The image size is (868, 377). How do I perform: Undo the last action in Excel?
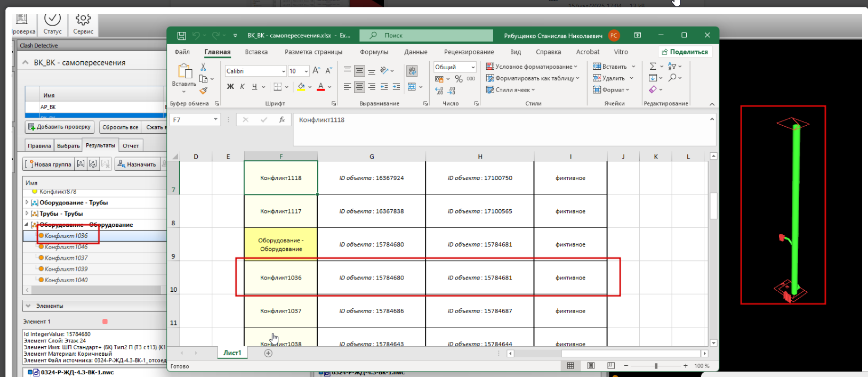point(196,36)
